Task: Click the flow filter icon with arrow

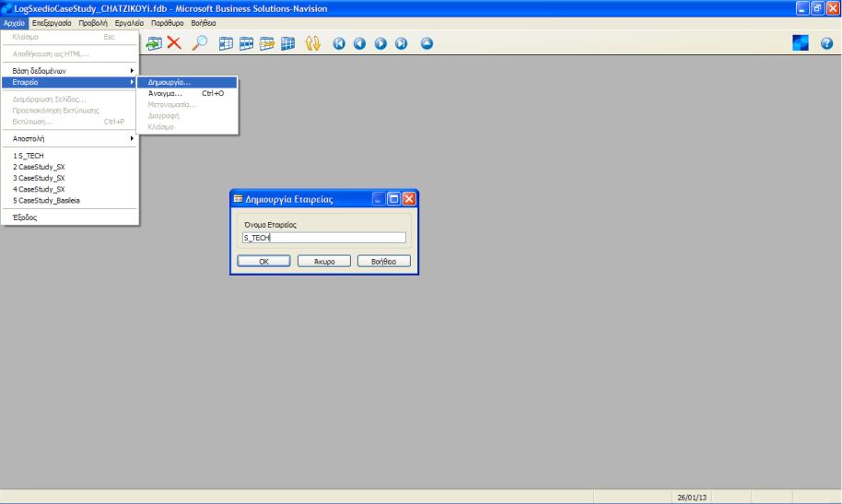Action: pos(267,43)
